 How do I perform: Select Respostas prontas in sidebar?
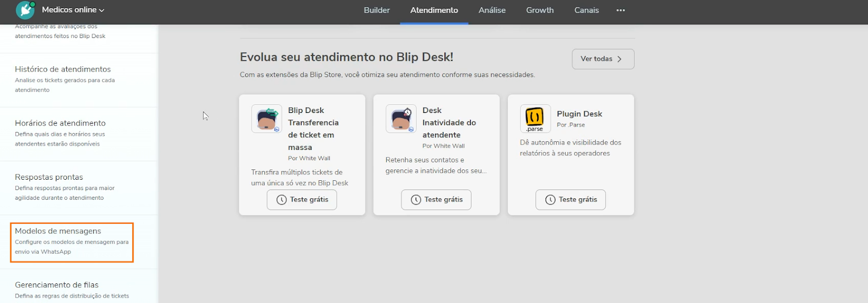coord(79,187)
